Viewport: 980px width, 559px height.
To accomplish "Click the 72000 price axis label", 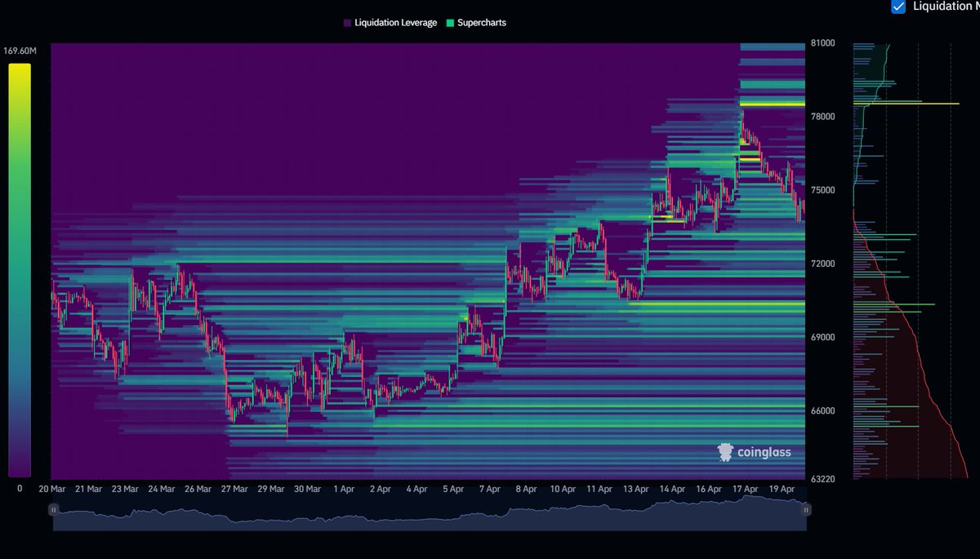I will pos(823,264).
